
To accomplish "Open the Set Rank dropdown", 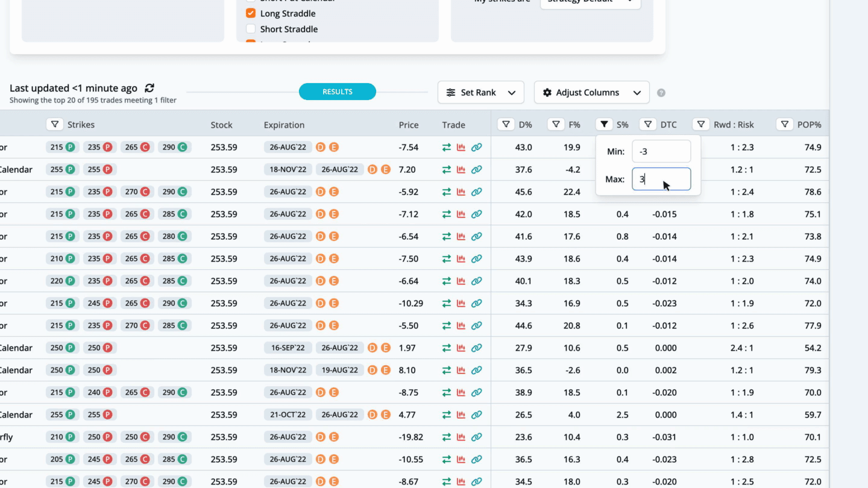I will pyautogui.click(x=481, y=93).
